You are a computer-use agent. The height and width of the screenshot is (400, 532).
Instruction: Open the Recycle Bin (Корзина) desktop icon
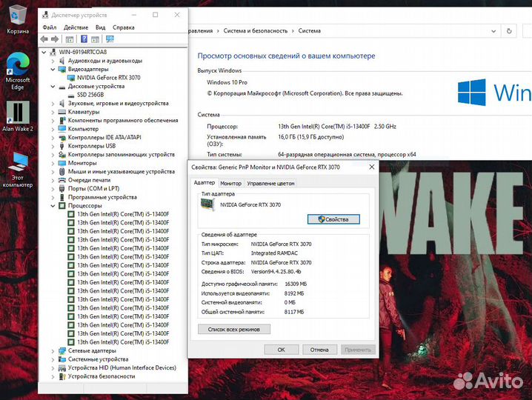pyautogui.click(x=18, y=20)
